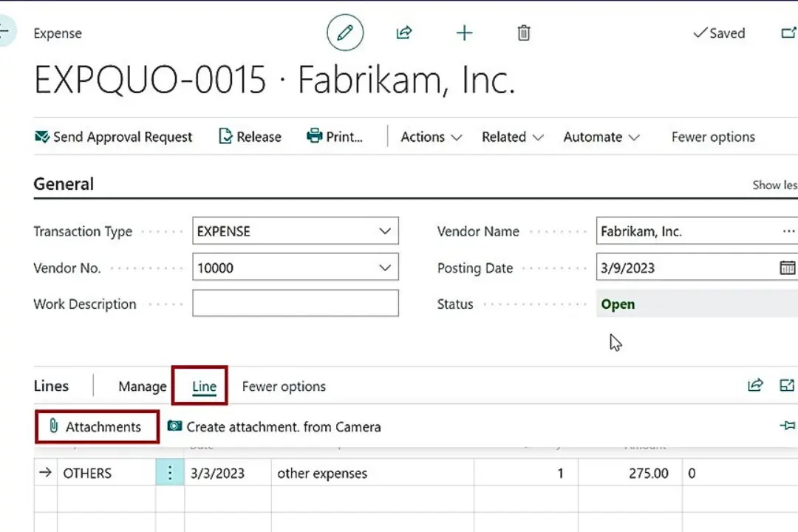Expand the Related menu
The image size is (798, 532).
pos(513,137)
